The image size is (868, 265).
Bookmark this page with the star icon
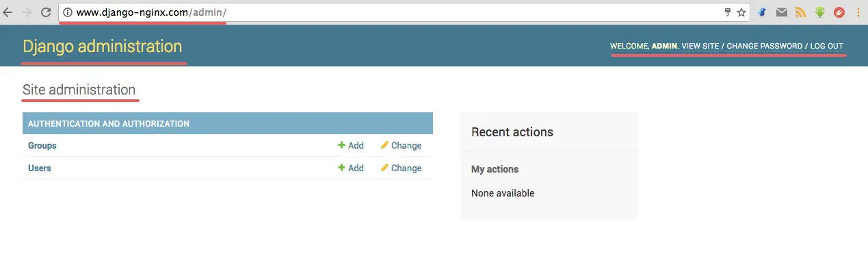tap(741, 12)
